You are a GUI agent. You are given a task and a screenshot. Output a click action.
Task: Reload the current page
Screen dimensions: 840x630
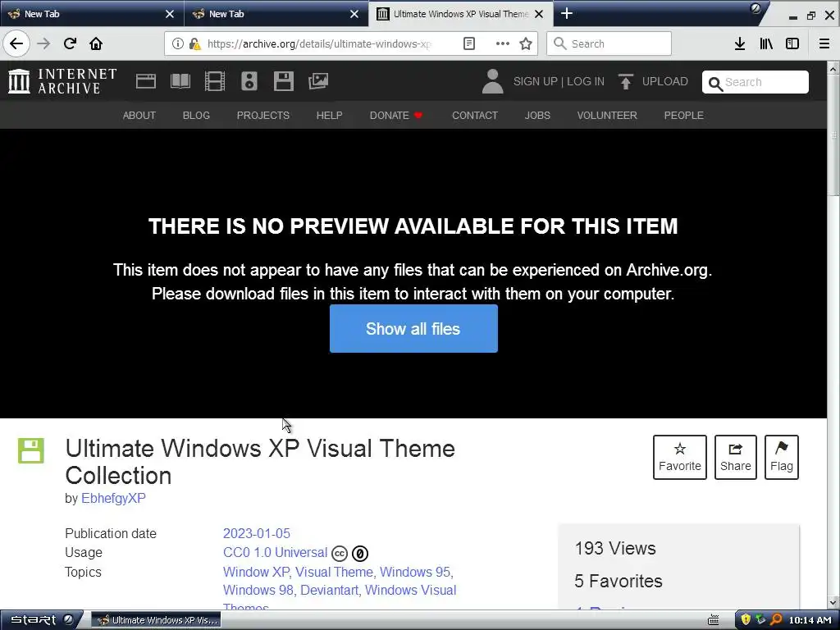(x=70, y=43)
